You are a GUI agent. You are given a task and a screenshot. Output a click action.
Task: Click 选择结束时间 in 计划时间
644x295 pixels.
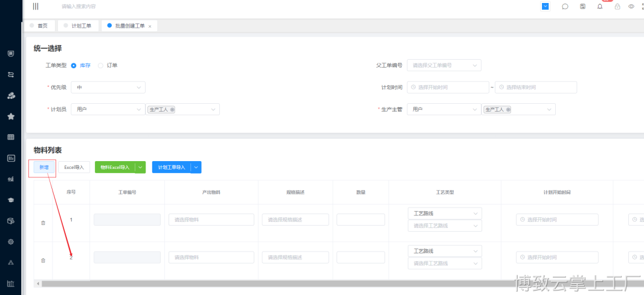click(x=536, y=87)
